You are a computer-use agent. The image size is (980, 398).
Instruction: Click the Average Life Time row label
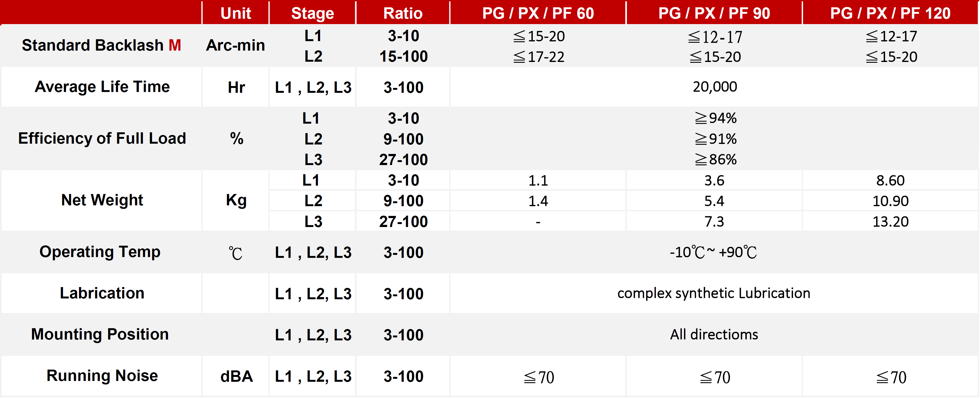pos(102,87)
